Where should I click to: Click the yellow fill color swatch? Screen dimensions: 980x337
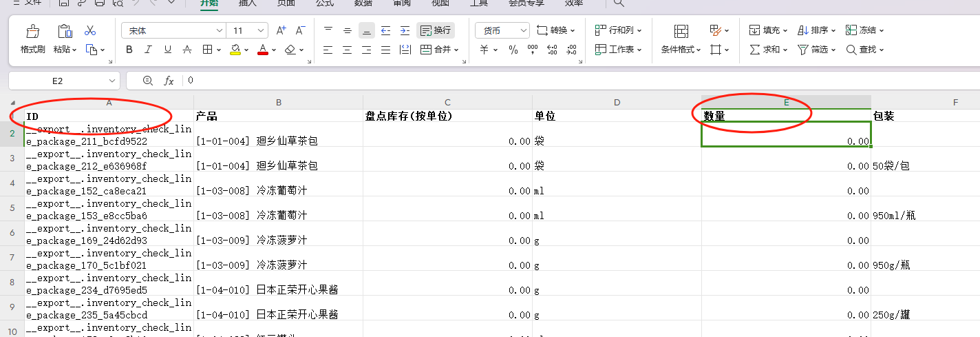(235, 50)
